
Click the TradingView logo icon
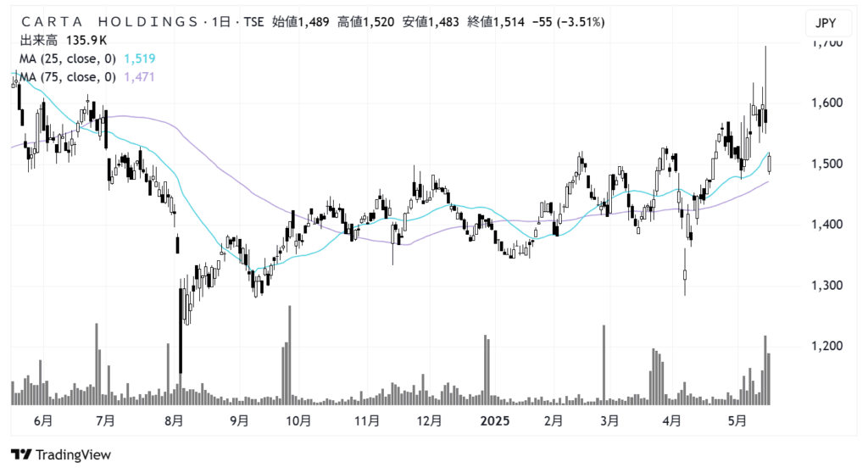point(21,454)
